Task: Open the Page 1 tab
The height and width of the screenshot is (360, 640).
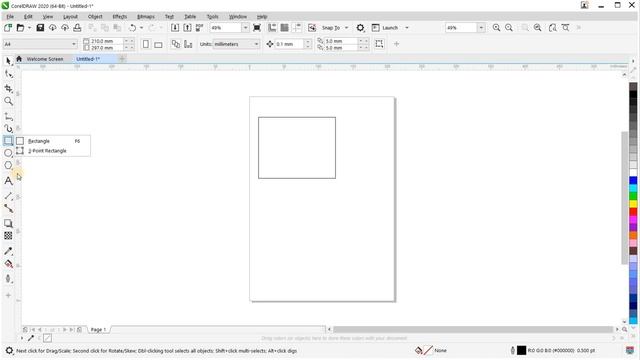Action: [98, 330]
